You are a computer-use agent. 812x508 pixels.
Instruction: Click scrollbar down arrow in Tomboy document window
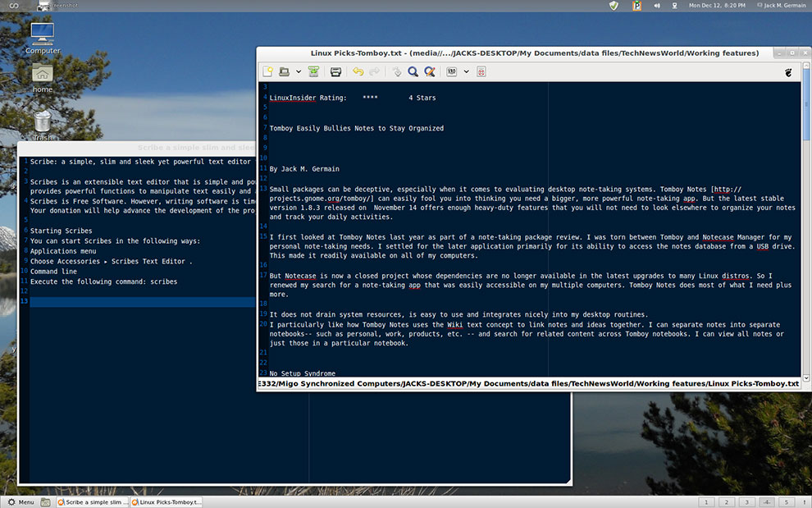tap(806, 378)
